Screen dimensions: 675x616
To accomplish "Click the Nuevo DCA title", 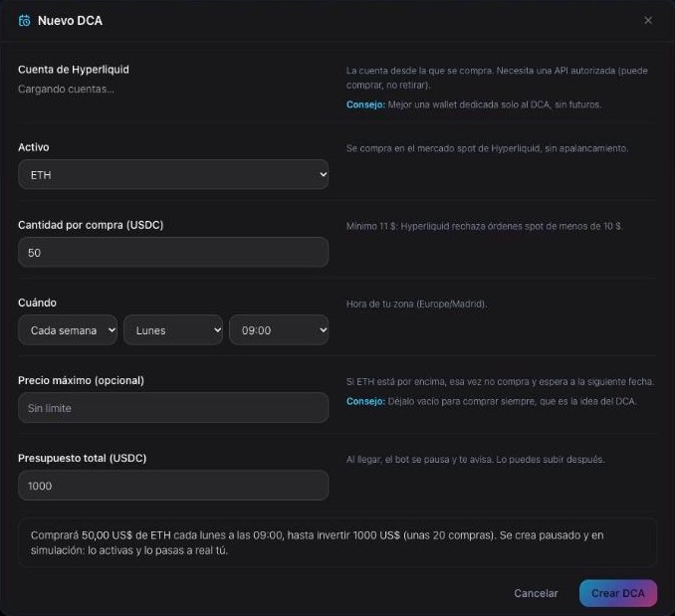I will [x=70, y=21].
